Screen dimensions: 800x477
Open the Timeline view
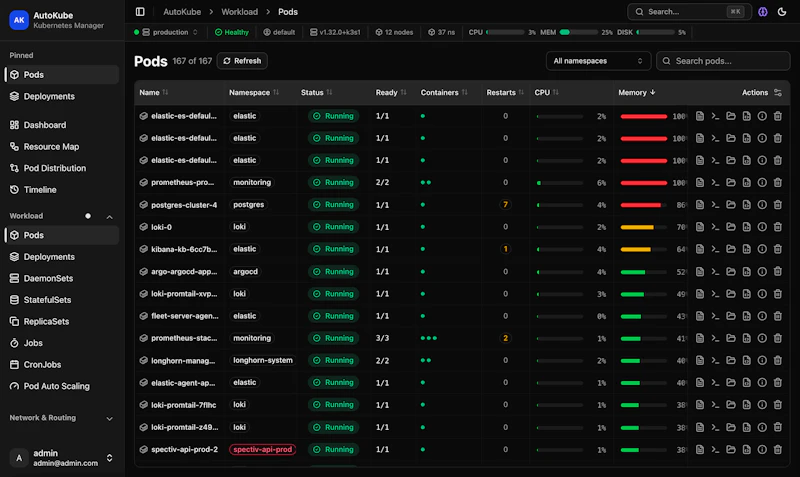click(x=62, y=190)
